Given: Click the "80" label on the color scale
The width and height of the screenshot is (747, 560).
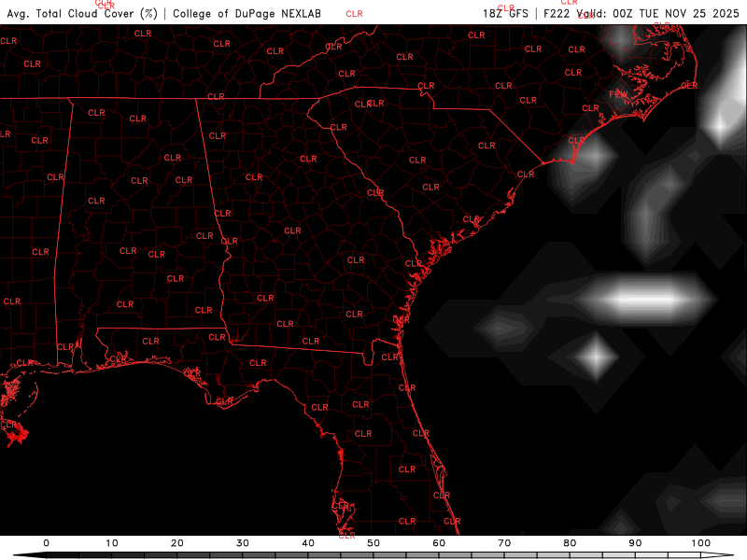Looking at the screenshot, I should (570, 543).
